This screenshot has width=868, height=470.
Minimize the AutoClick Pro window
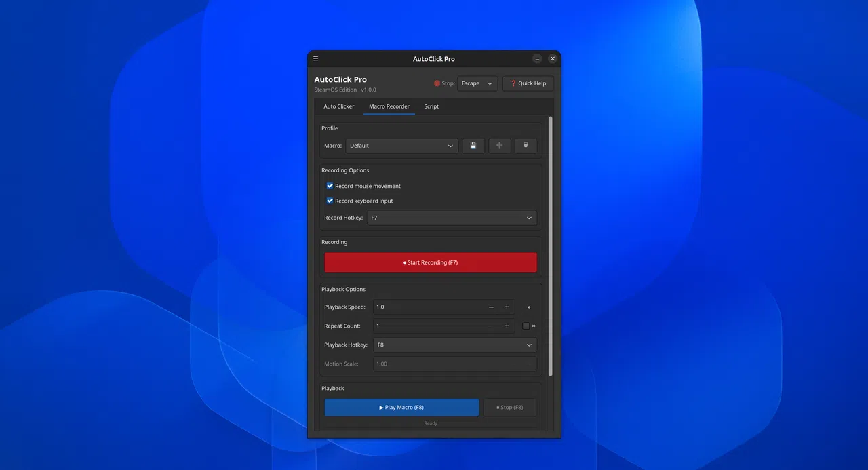point(537,59)
